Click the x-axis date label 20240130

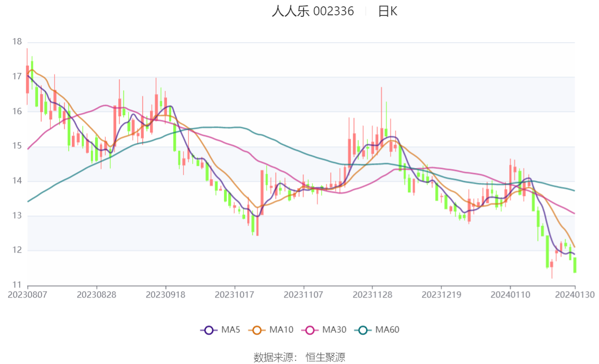pyautogui.click(x=575, y=295)
